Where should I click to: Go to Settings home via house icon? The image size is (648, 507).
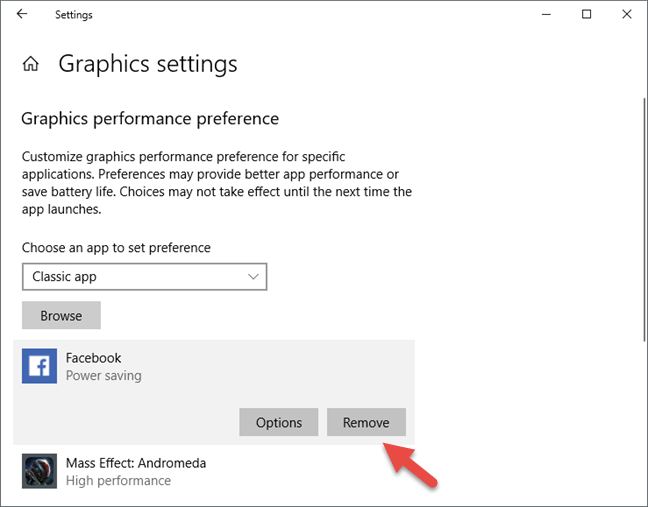[x=31, y=64]
